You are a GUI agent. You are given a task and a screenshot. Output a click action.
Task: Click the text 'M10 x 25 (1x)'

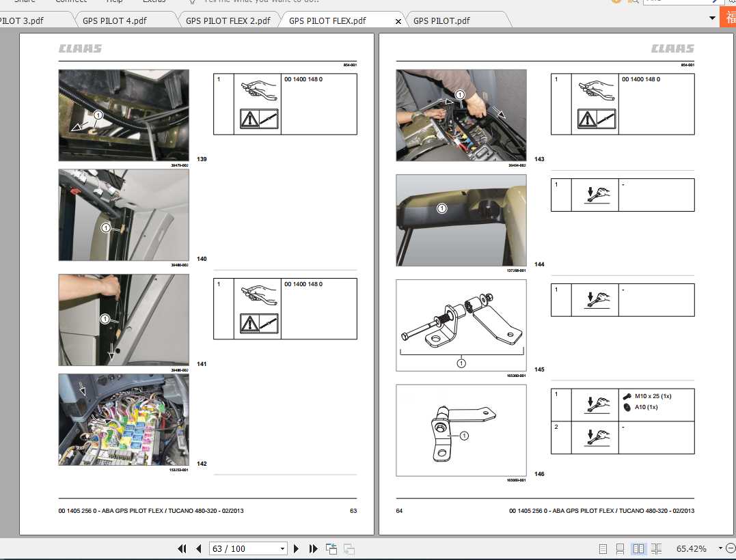point(653,396)
